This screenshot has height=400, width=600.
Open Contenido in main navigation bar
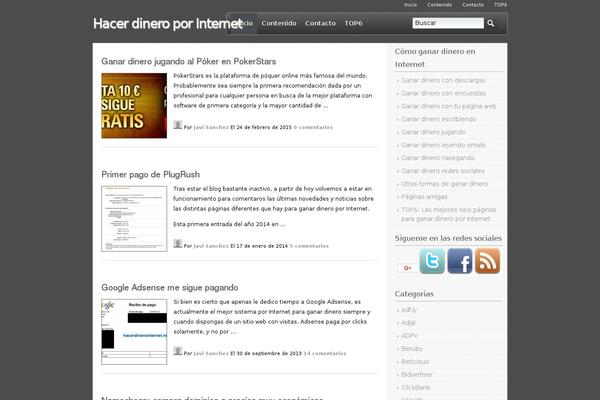(x=279, y=23)
